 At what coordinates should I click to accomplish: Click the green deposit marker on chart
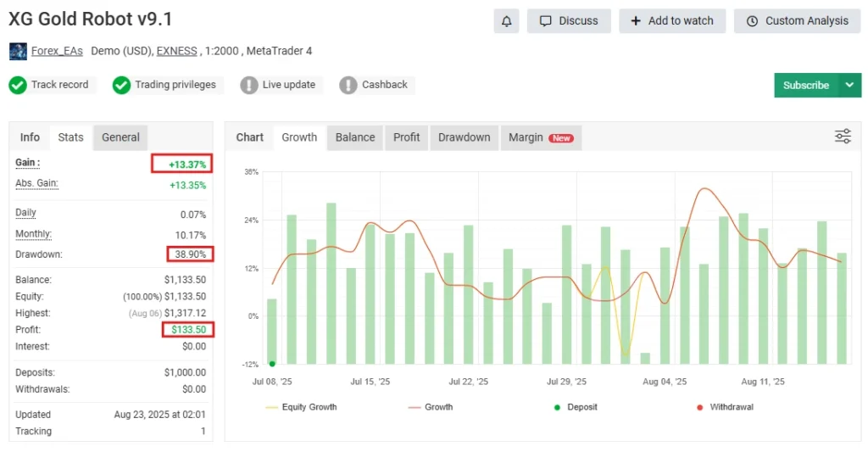(272, 363)
